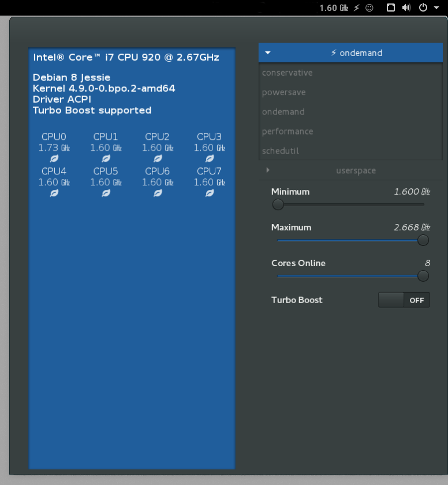Click the leaf icon under CPU5
448x485 pixels.
(x=106, y=193)
